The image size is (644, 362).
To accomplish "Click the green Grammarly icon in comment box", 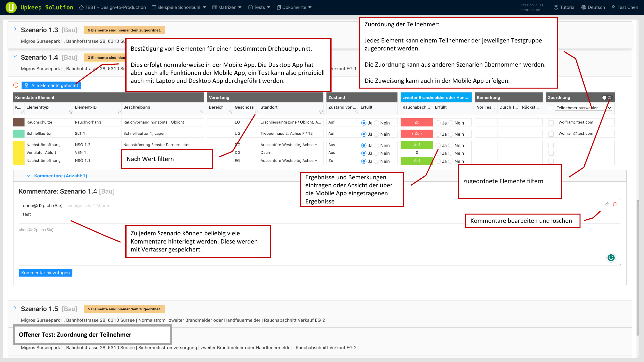I will [611, 258].
